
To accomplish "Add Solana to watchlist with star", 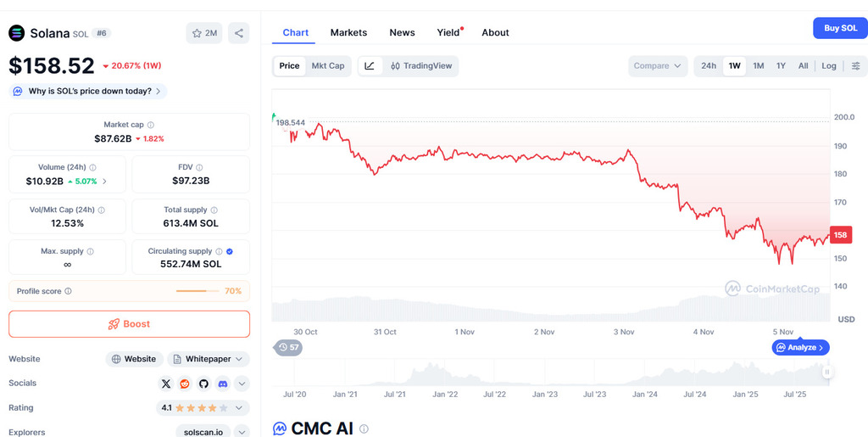I will pyautogui.click(x=204, y=33).
